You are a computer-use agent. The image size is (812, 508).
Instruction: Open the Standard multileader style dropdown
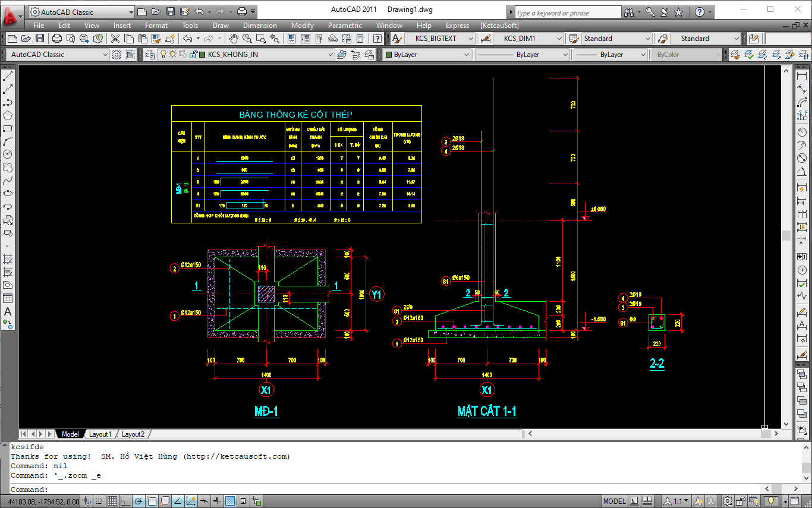[706, 39]
